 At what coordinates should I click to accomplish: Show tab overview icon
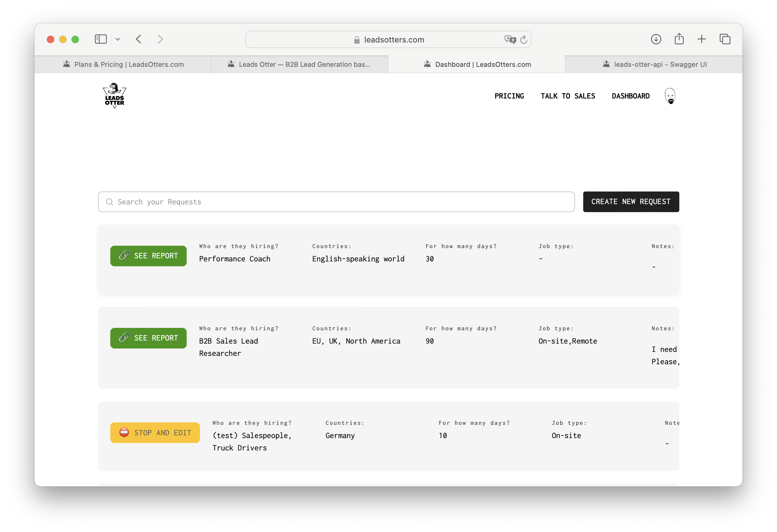coord(725,39)
